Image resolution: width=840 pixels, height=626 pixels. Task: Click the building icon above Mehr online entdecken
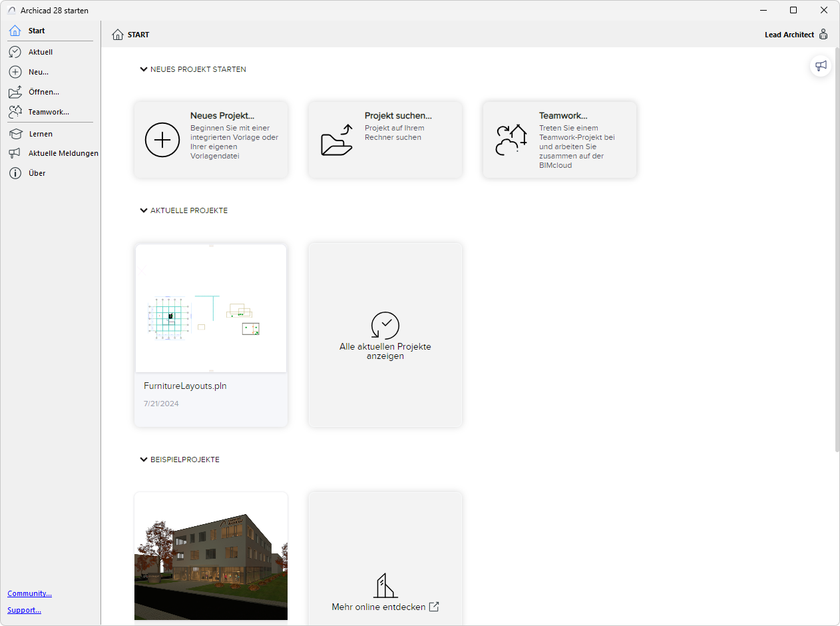385,585
